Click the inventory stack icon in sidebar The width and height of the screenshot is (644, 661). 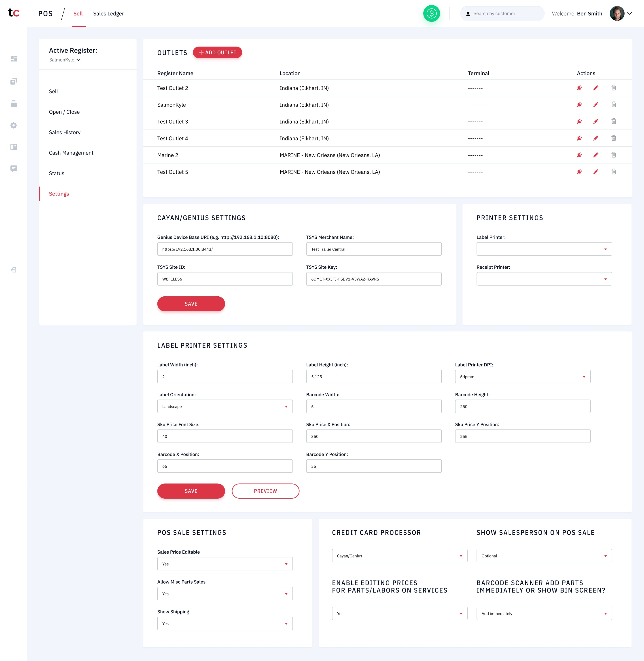click(14, 104)
